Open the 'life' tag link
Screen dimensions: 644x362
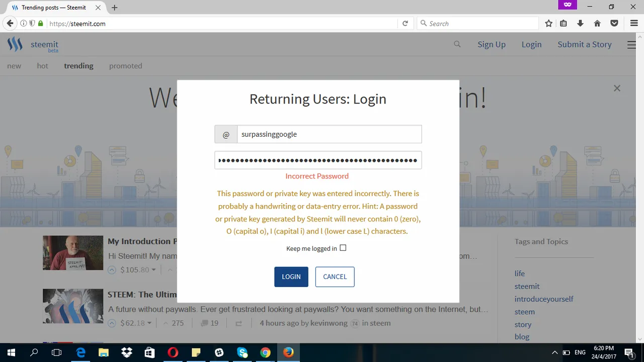tap(520, 274)
